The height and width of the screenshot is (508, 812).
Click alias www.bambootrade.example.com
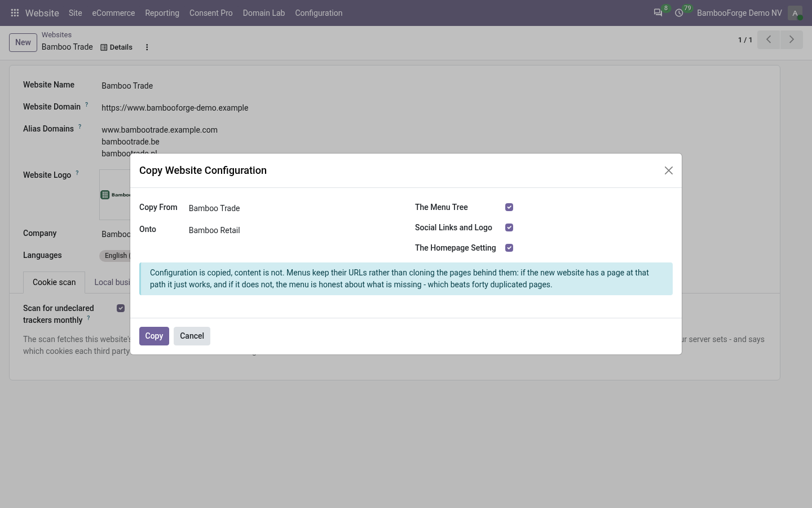click(x=160, y=130)
